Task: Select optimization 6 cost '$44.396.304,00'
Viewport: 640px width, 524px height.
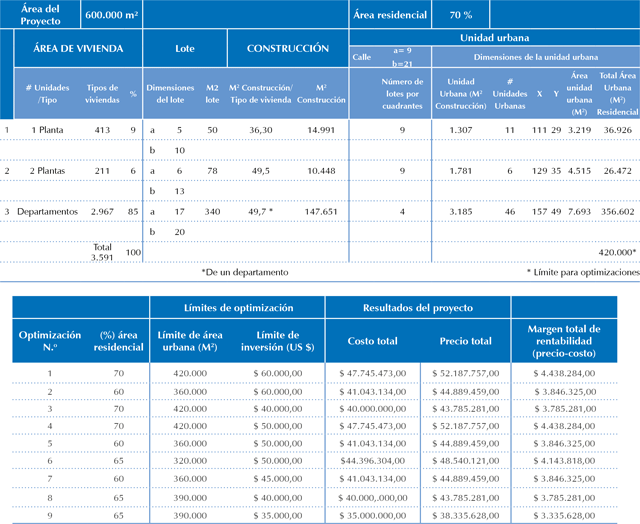Action: tap(372, 461)
